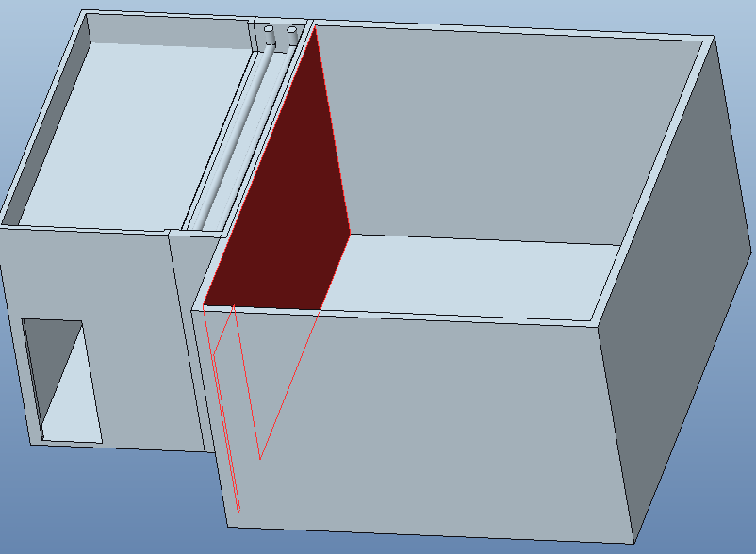Select the light floor strip in right compartment
The height and width of the screenshot is (554, 756).
coord(471,273)
